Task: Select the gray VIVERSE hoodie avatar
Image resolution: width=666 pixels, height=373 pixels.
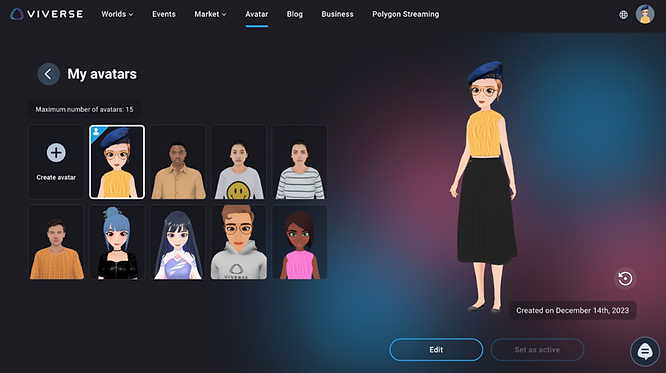Action: (239, 242)
